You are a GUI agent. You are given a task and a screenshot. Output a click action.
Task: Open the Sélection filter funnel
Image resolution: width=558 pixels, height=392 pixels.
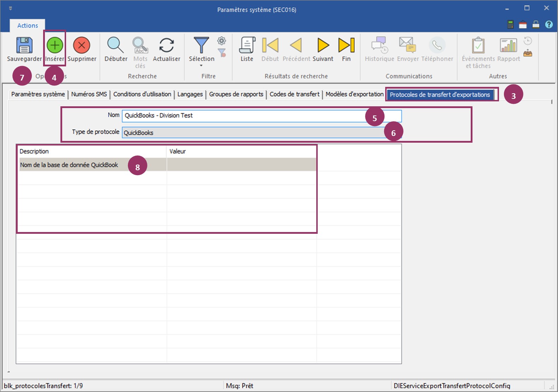point(201,45)
